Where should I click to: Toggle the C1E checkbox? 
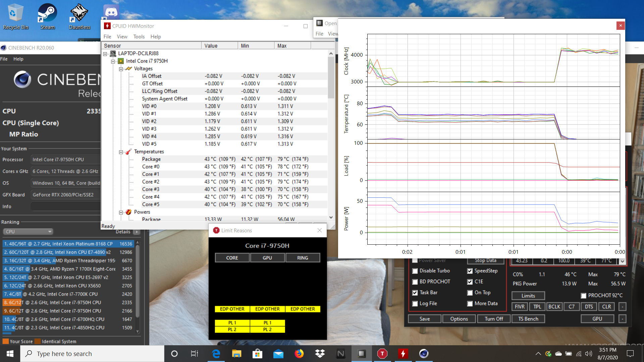pyautogui.click(x=470, y=282)
